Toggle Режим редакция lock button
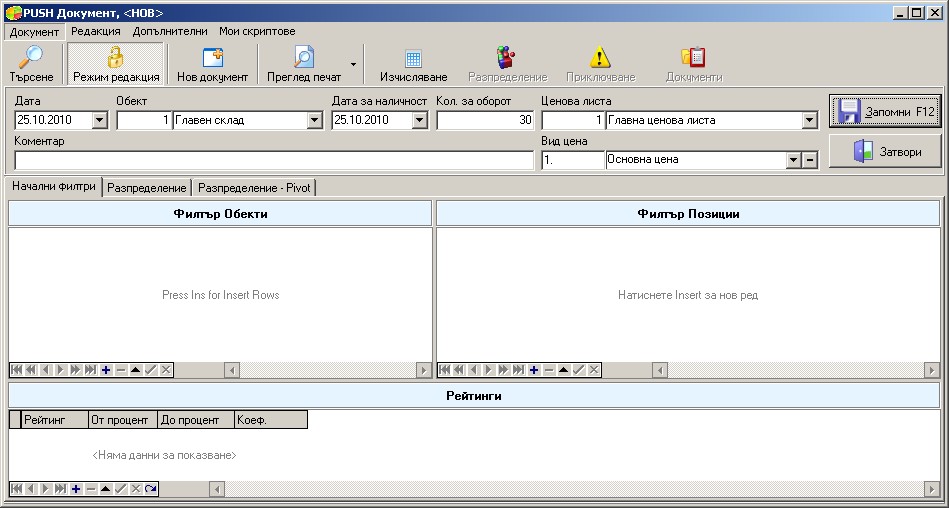Image resolution: width=949 pixels, height=508 pixels. tap(116, 63)
